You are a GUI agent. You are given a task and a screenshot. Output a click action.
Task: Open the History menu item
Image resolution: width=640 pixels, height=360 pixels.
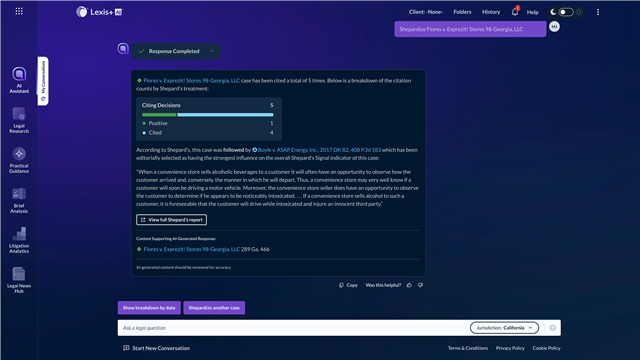[491, 12]
